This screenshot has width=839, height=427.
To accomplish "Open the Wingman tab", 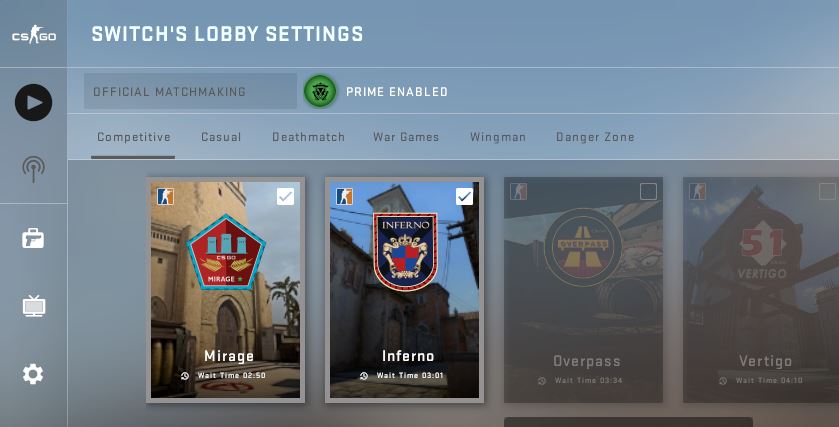I will 498,137.
